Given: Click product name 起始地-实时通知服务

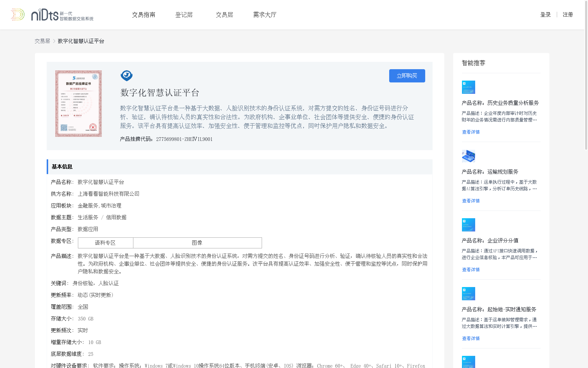Looking at the screenshot, I should (512, 309).
